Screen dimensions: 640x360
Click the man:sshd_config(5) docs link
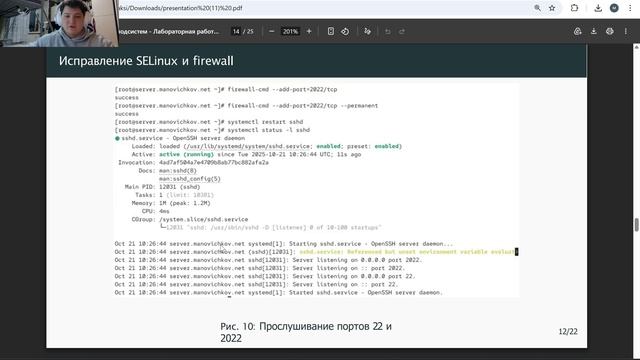click(x=190, y=179)
